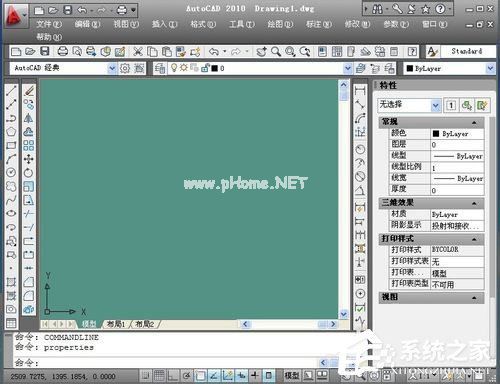Select the Line tool in draw toolbar

[11, 91]
